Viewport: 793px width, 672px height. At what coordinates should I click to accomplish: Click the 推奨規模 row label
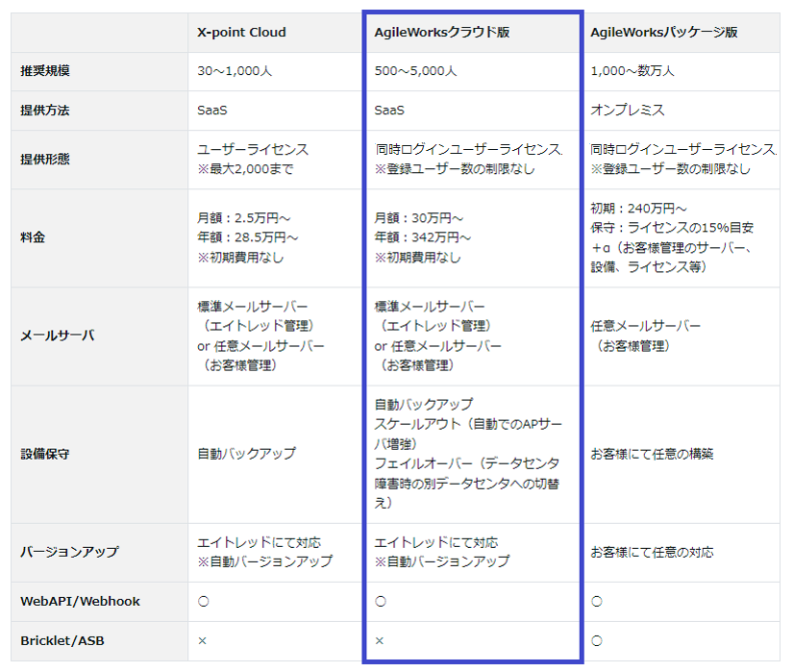[x=45, y=71]
